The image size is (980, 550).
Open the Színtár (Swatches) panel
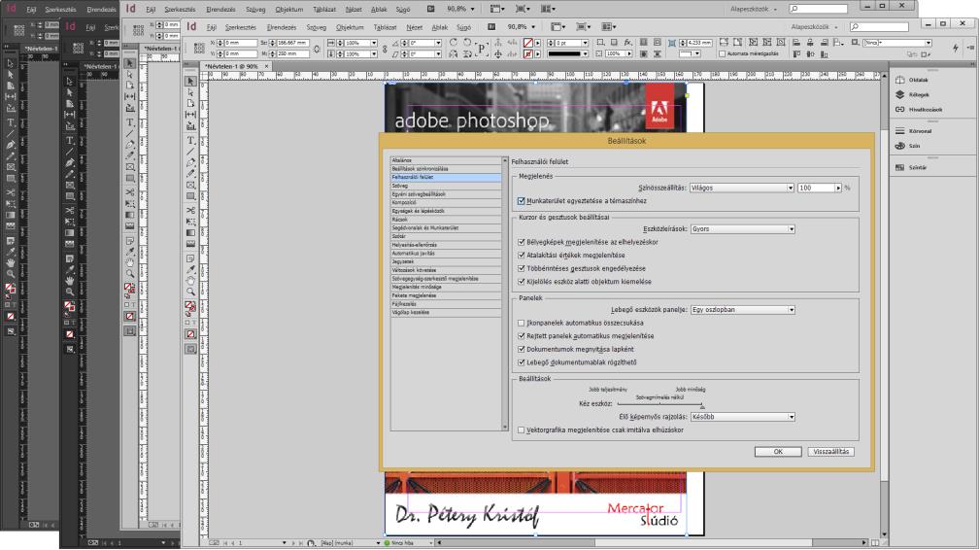911,167
